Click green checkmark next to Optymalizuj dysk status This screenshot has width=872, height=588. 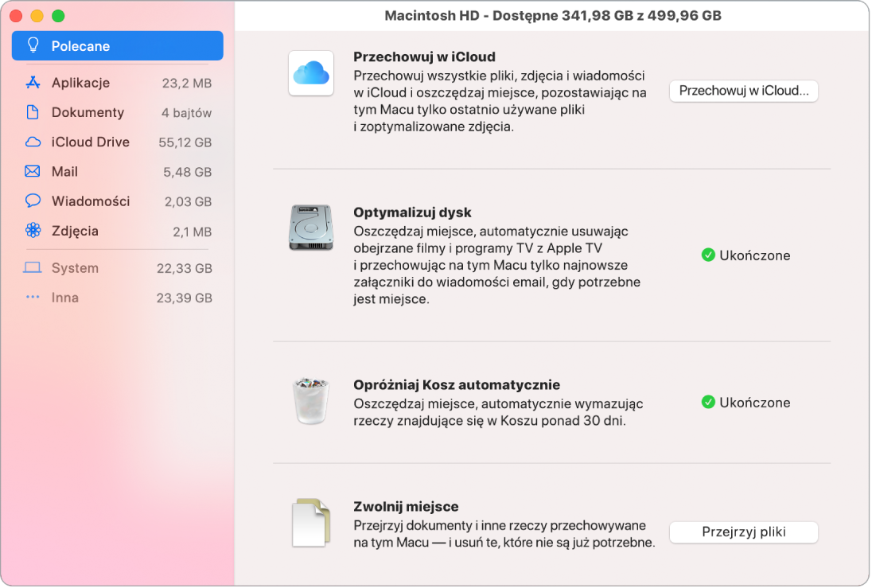[708, 255]
